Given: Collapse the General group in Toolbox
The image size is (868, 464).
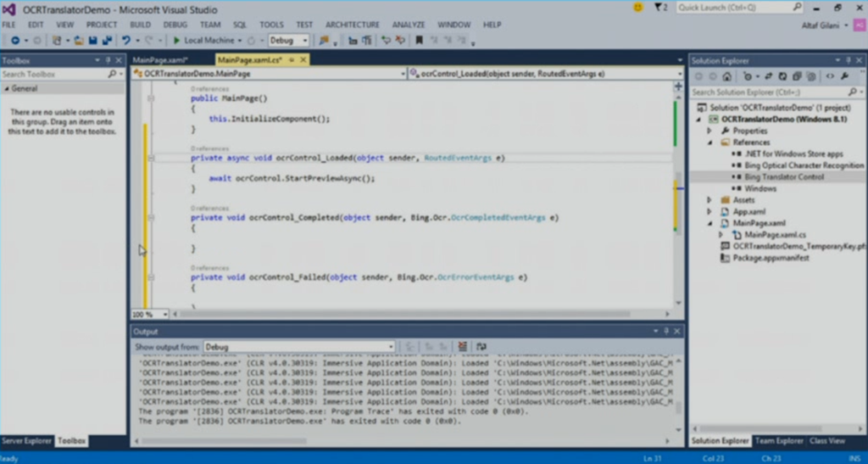Looking at the screenshot, I should pyautogui.click(x=7, y=88).
